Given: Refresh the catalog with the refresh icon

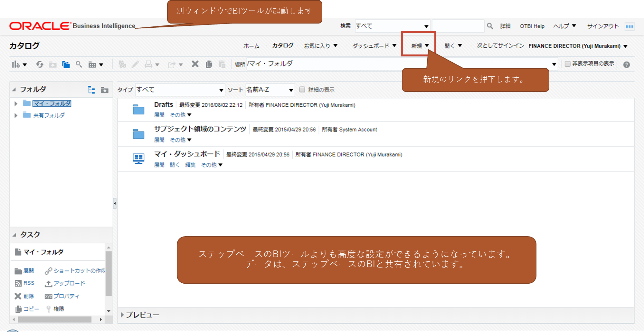Looking at the screenshot, I should [40, 64].
